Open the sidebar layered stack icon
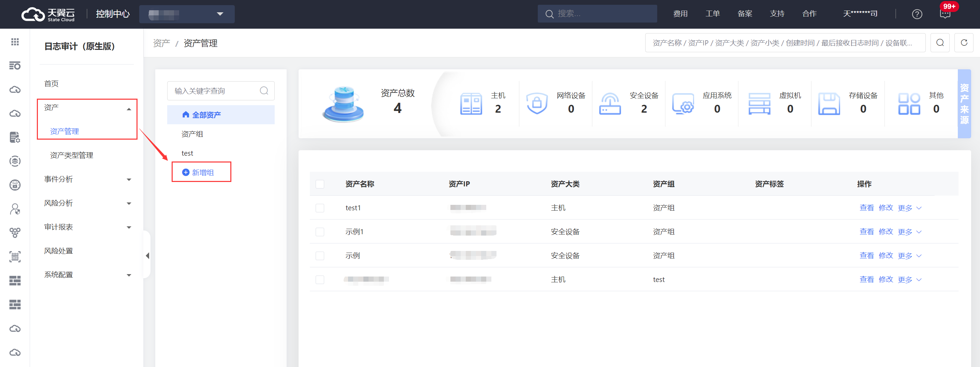This screenshot has height=367, width=980. [x=15, y=161]
